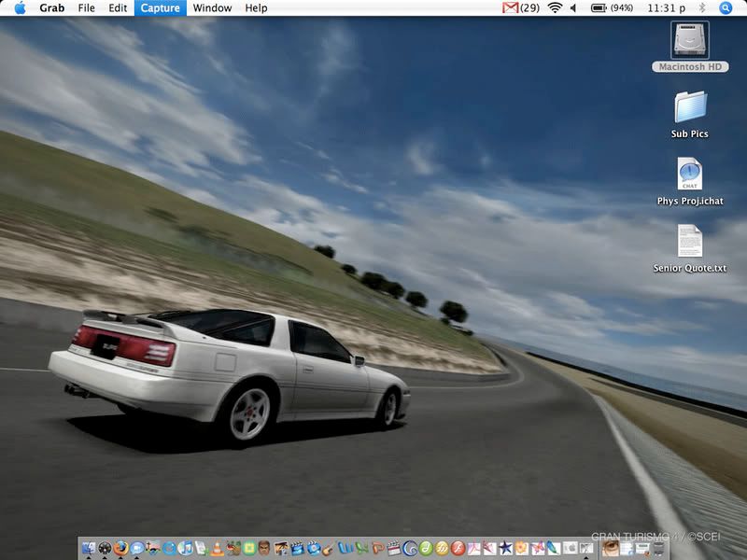Open the File menu
The height and width of the screenshot is (560, 747).
(x=86, y=8)
